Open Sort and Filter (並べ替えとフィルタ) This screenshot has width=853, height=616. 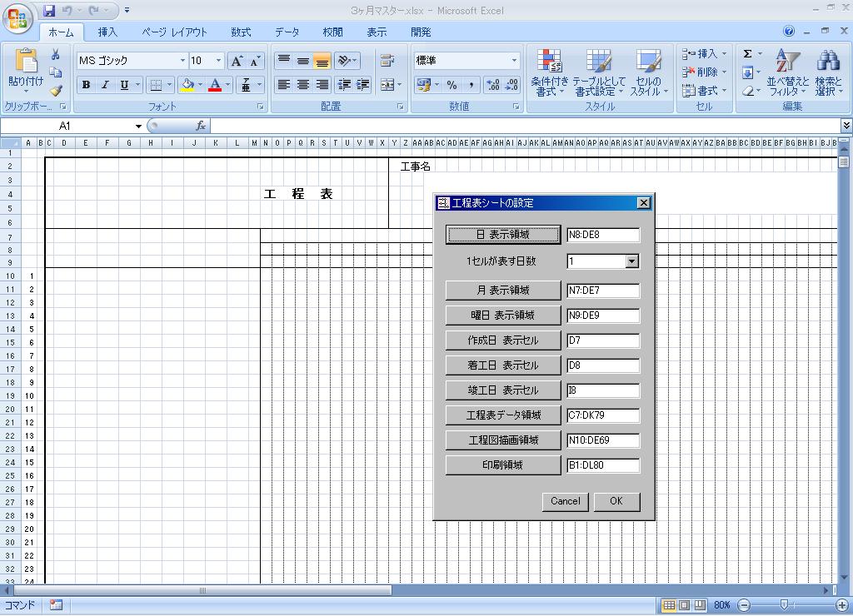point(788,73)
